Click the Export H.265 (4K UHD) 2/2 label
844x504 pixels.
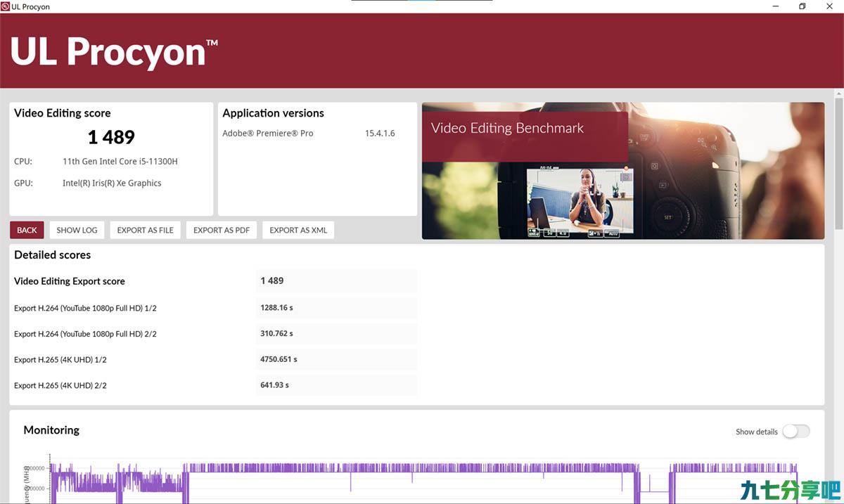tap(60, 386)
